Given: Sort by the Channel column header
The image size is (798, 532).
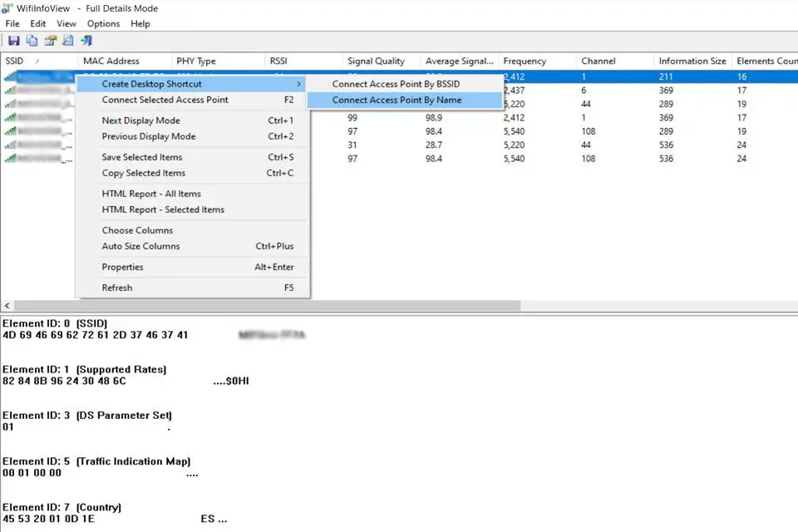Looking at the screenshot, I should (x=615, y=61).
